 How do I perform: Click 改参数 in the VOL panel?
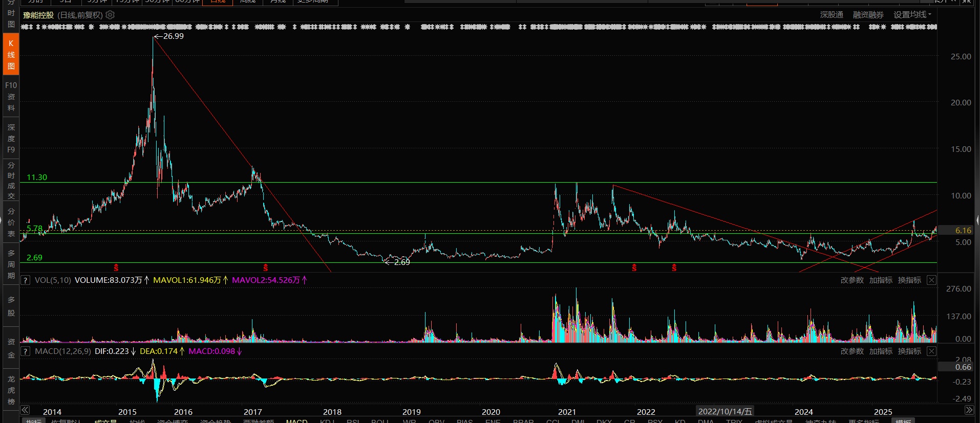[x=852, y=280]
